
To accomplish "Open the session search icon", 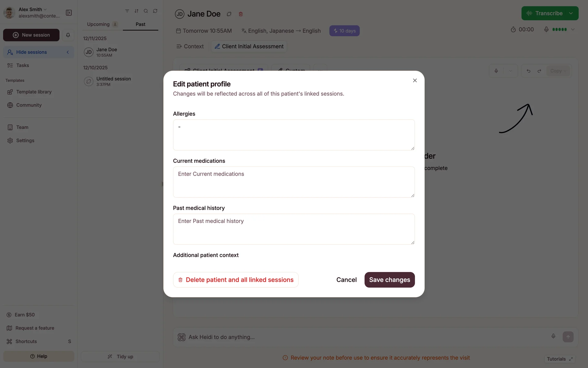I will pos(146,11).
